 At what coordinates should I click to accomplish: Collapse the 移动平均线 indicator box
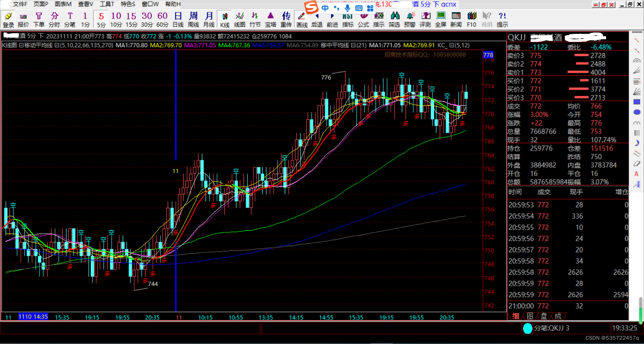21,45
